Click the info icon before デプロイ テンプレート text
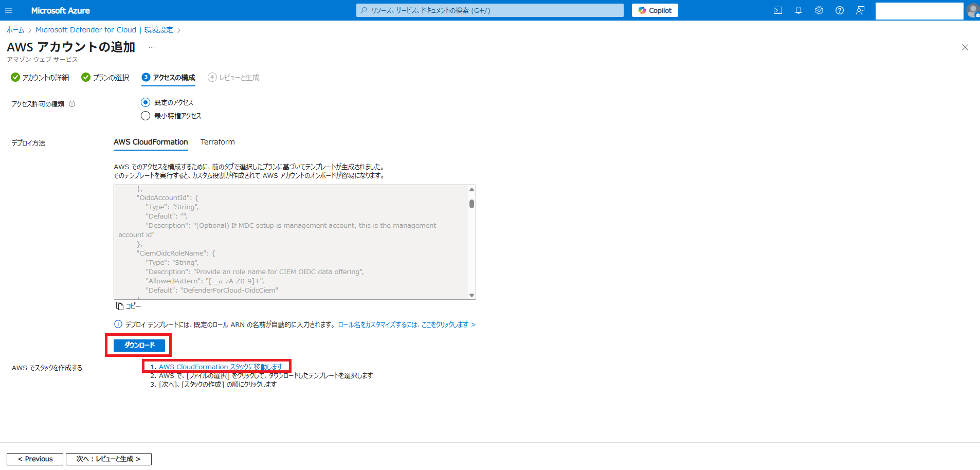 coord(118,324)
